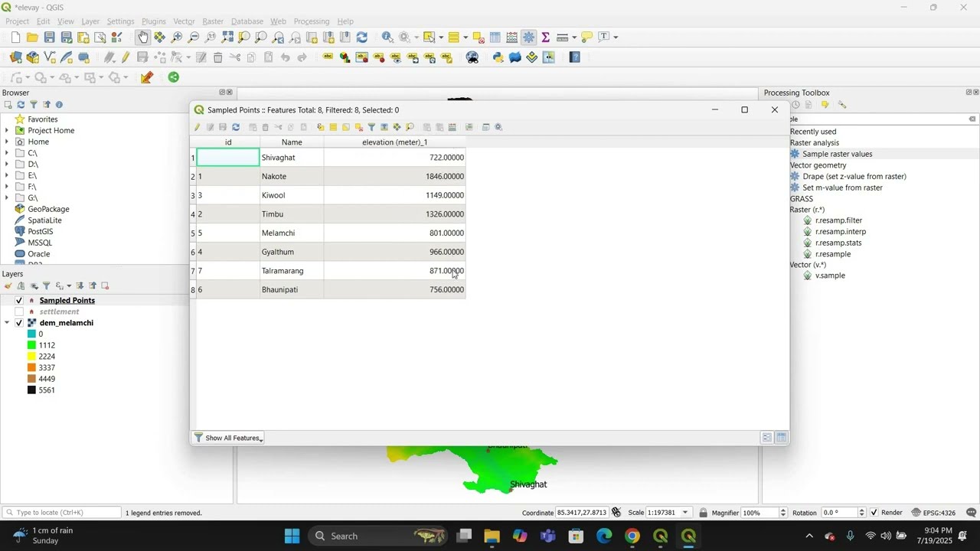This screenshot has height=551, width=980.
Task: Click the New Project icon in toolbar
Action: coord(15,37)
